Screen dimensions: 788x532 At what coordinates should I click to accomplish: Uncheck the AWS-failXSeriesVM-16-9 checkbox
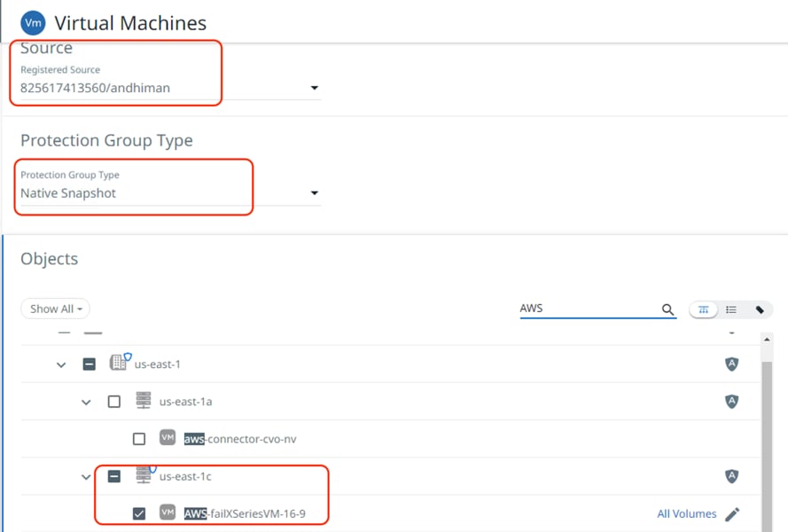click(x=139, y=514)
